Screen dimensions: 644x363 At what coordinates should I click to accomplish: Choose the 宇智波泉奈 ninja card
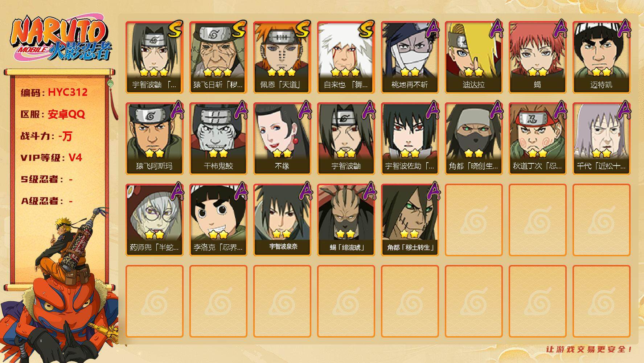click(x=282, y=220)
